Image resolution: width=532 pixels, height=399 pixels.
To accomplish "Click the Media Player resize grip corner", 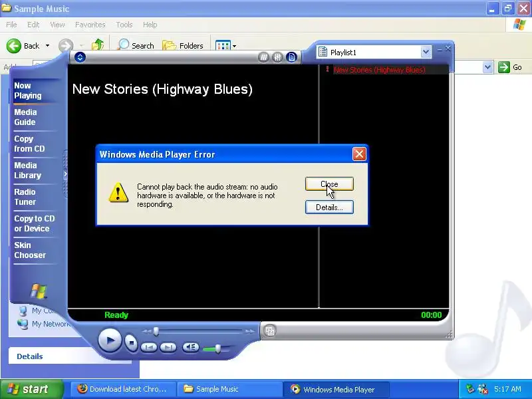I will 450,335.
